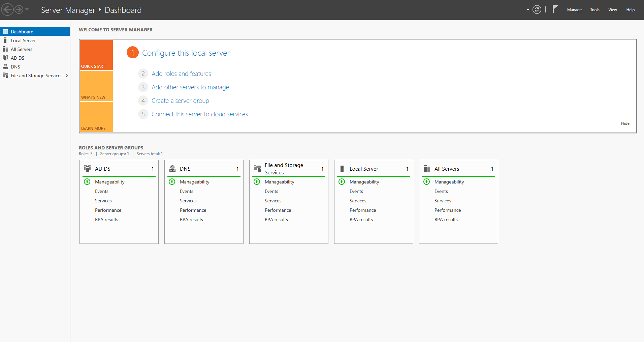This screenshot has width=644, height=342.
Task: Open Events in AD DS tile
Action: [x=102, y=191]
